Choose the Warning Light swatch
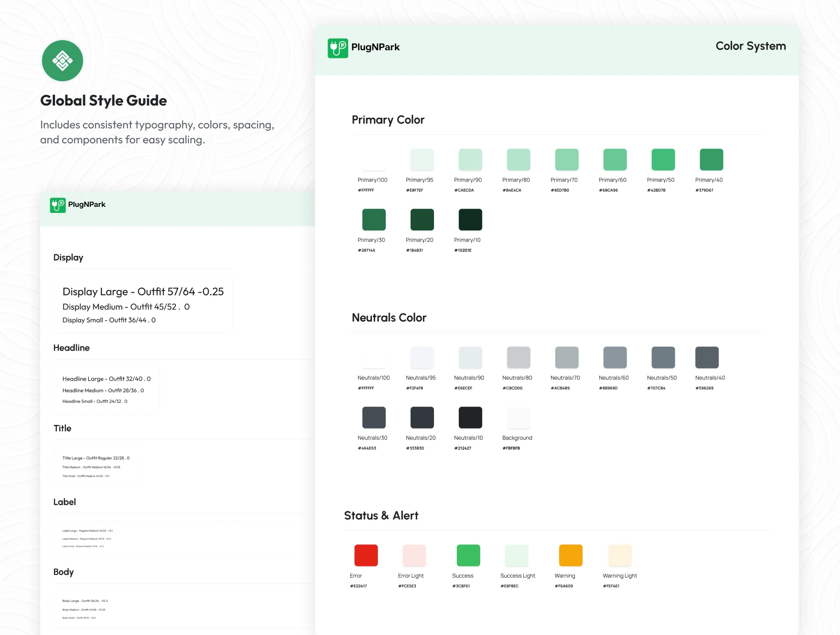Screen dimensions: 840x635 click(x=620, y=556)
